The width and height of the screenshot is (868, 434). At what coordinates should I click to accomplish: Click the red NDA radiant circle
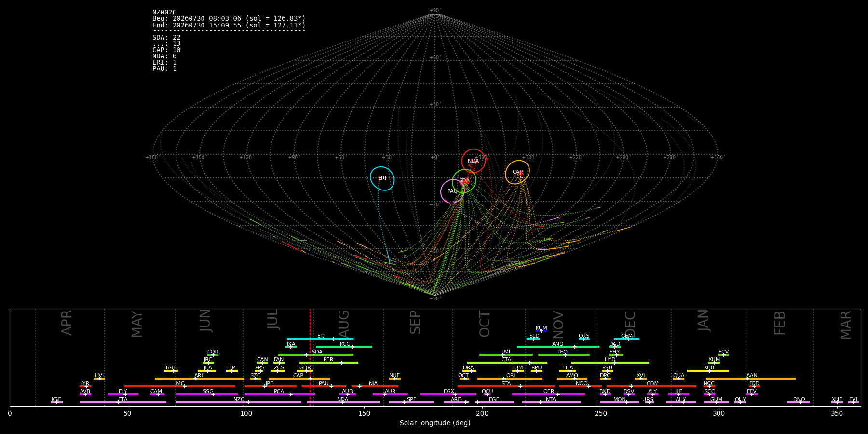pyautogui.click(x=474, y=161)
